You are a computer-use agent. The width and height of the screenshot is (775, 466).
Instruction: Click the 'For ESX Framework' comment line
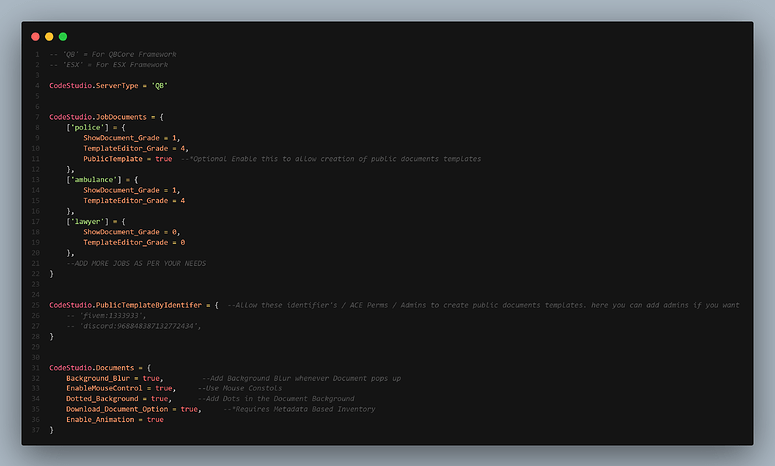108,65
